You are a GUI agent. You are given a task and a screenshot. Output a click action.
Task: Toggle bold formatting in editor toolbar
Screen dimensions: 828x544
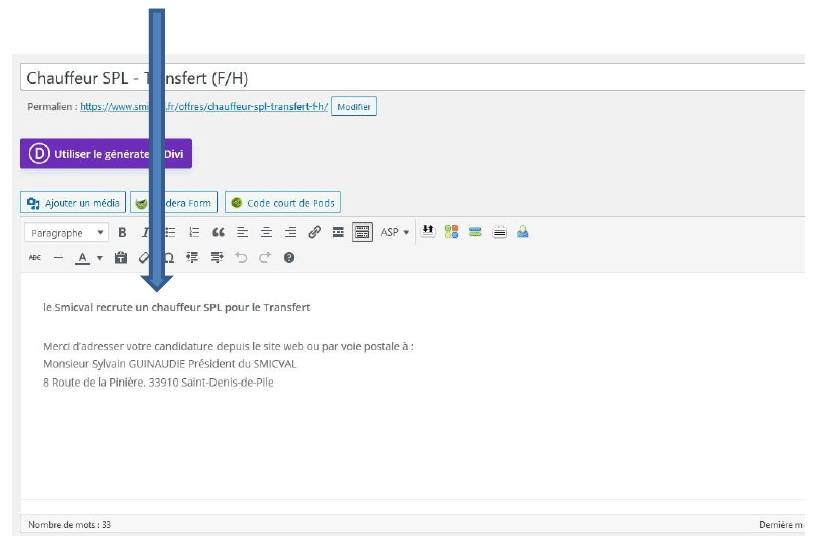(x=122, y=232)
